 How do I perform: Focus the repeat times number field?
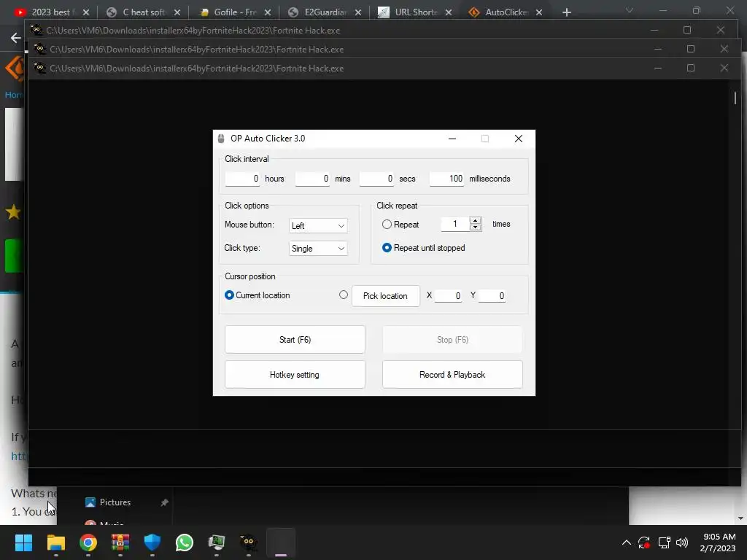[x=455, y=224]
